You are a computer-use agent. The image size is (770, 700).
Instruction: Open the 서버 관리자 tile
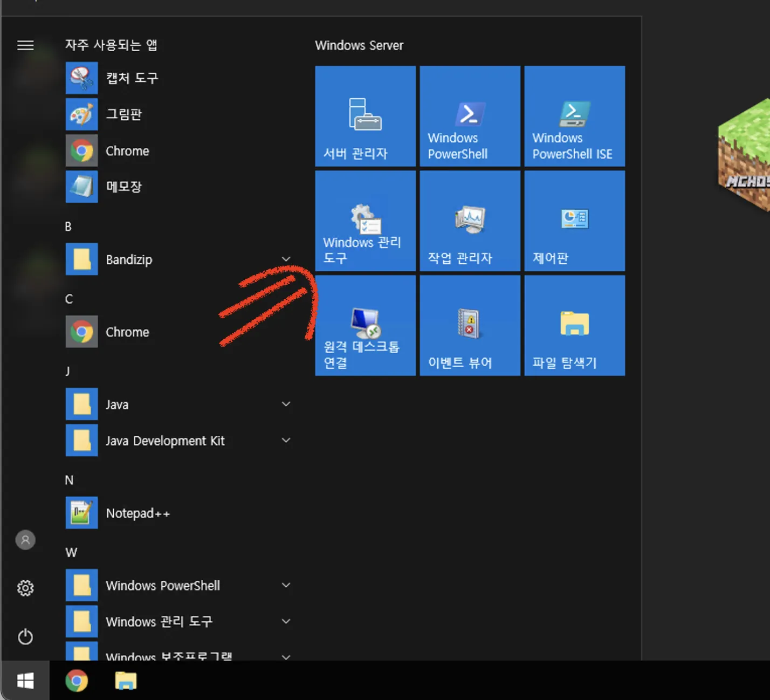point(366,116)
